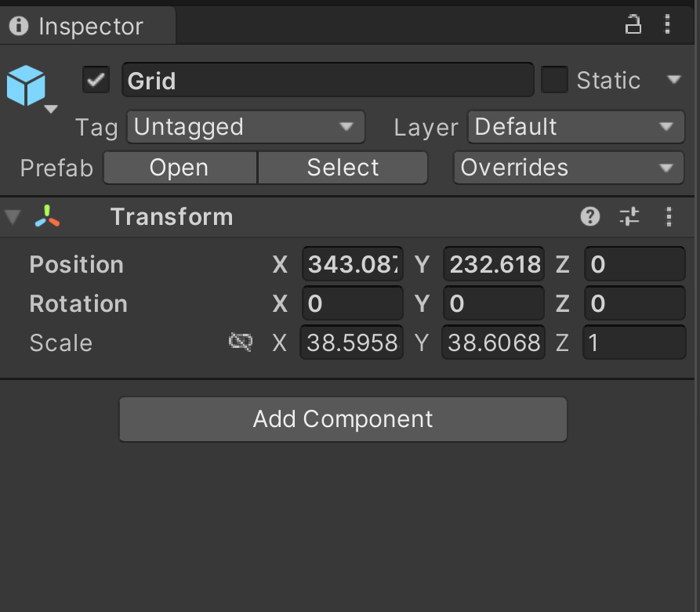Image resolution: width=700 pixels, height=612 pixels.
Task: Toggle Scale constrain proportions link icon
Action: [x=241, y=342]
